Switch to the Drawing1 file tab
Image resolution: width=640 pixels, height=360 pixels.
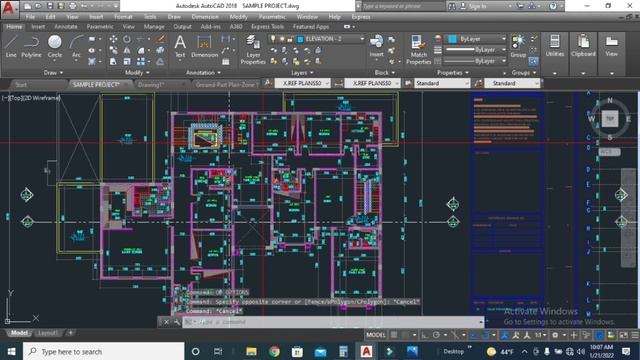[x=151, y=84]
